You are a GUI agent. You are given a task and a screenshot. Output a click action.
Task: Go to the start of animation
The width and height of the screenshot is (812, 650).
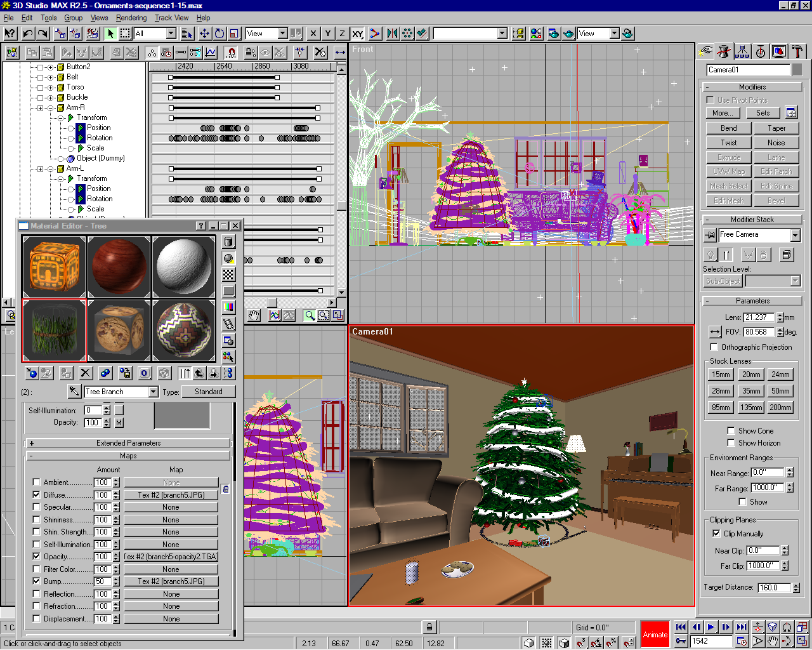tap(681, 627)
